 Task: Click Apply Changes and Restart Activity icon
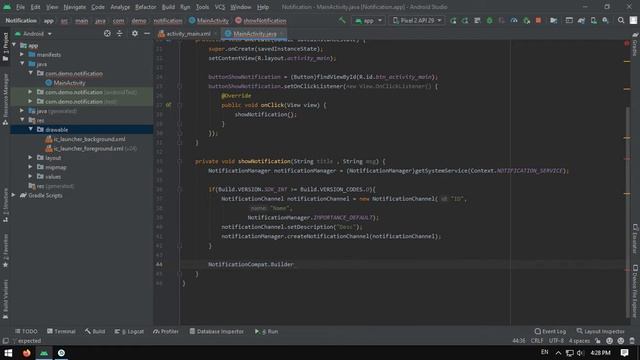click(465, 20)
